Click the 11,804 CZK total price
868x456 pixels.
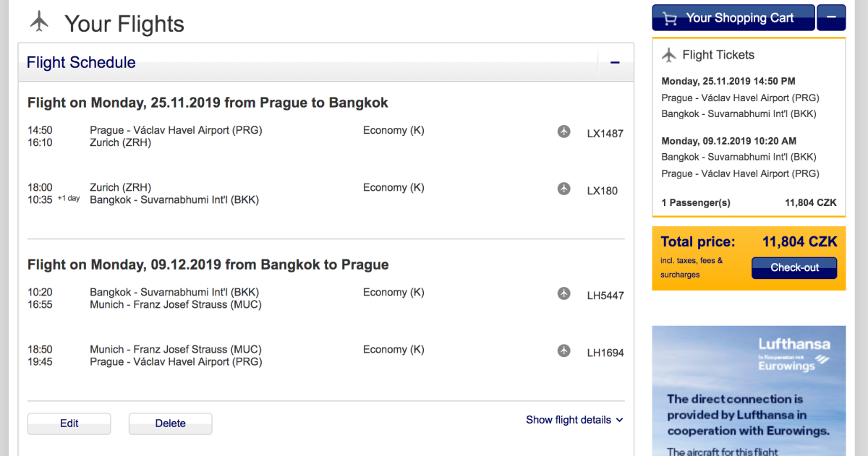[x=799, y=242]
